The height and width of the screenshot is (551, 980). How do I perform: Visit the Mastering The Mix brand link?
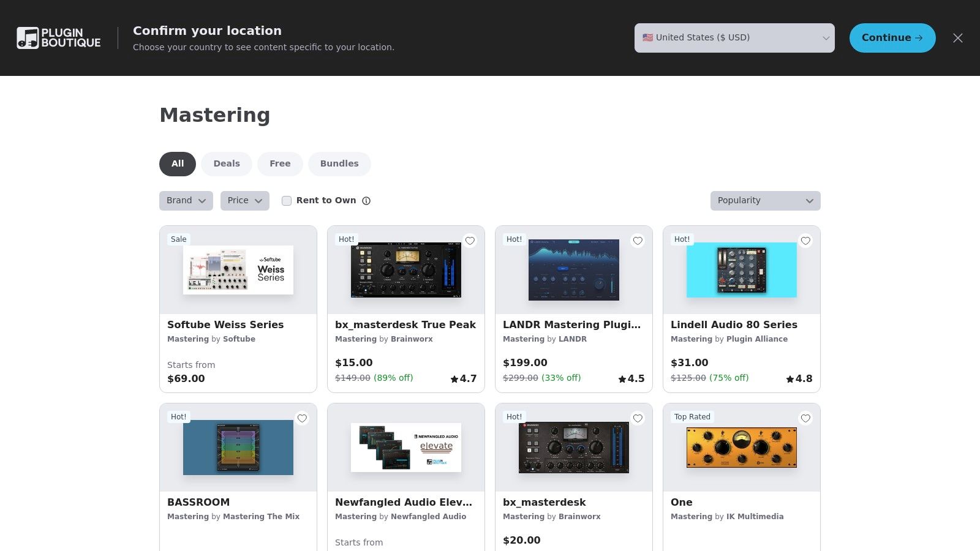click(262, 517)
